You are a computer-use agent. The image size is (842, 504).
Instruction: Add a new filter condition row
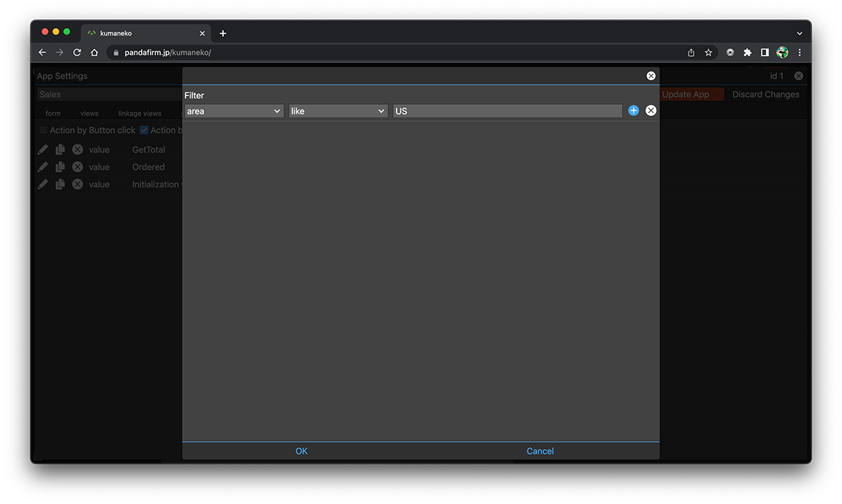633,111
